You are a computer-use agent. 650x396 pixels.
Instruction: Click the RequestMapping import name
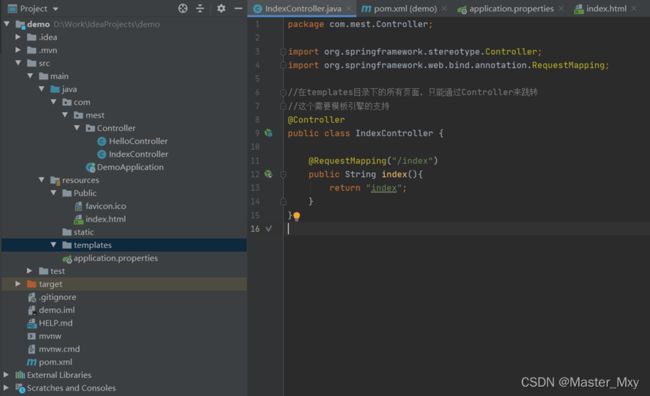(x=568, y=65)
